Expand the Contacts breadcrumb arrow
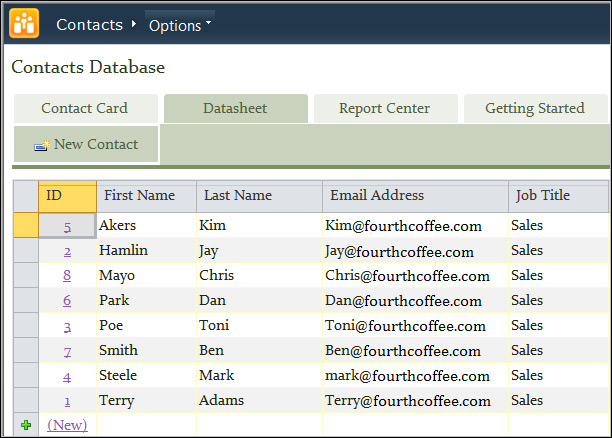Image resolution: width=612 pixels, height=438 pixels. (133, 24)
